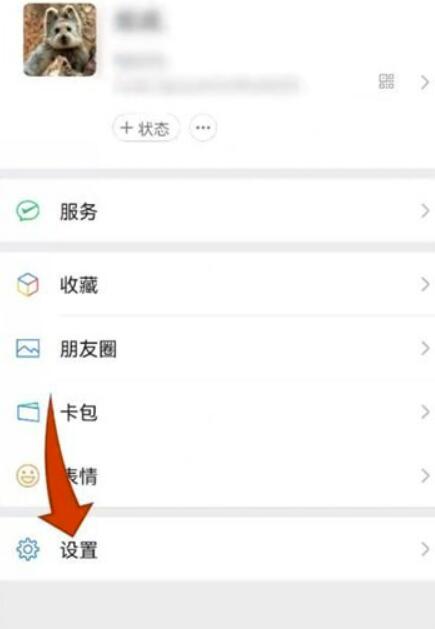Screen dimensions: 435x629
Task: Tap the 表情 smiley face icon
Action: coord(28,476)
